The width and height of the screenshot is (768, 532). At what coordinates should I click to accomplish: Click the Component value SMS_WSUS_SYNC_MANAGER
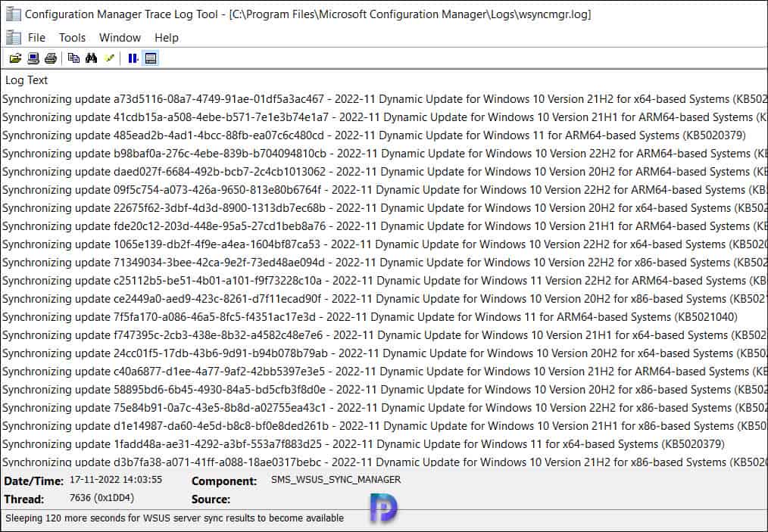click(336, 480)
